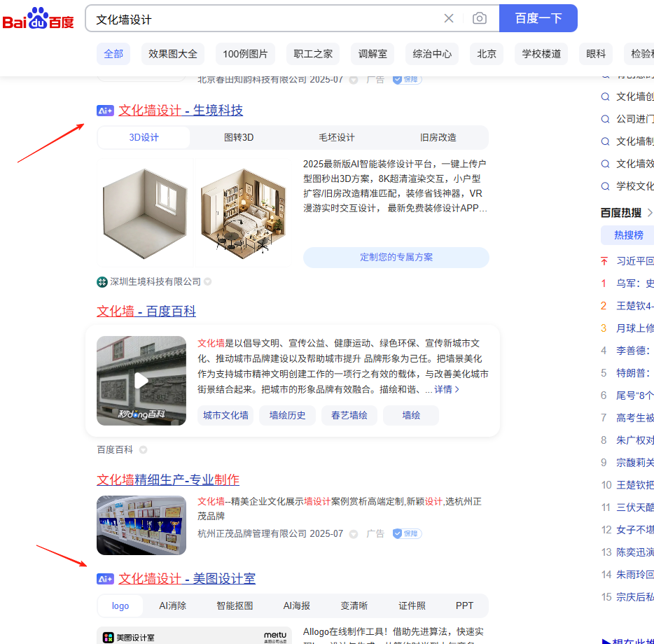Open hot search item 王楚钦4-
The width and height of the screenshot is (654, 644).
pos(635,306)
